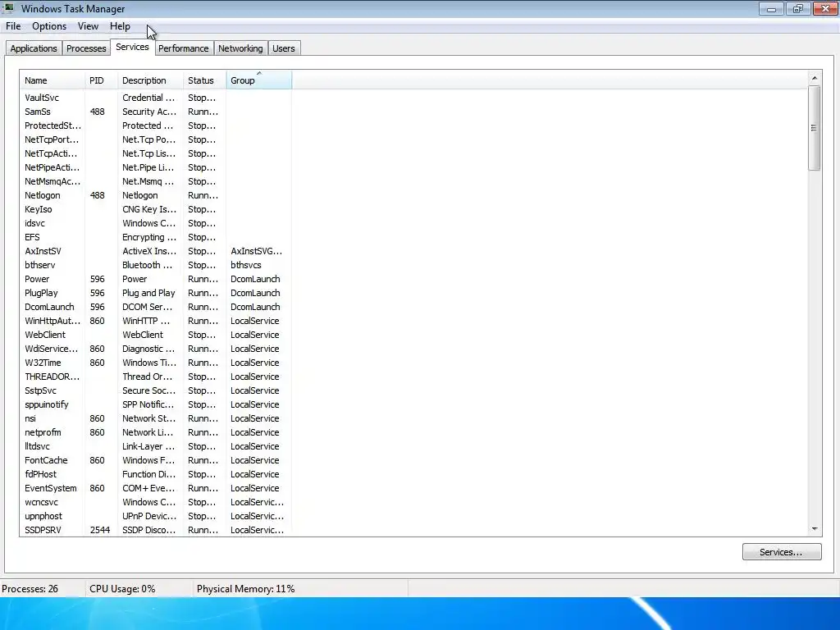Select the sppuinotify service row
This screenshot has height=630, width=840.
pyautogui.click(x=155, y=404)
